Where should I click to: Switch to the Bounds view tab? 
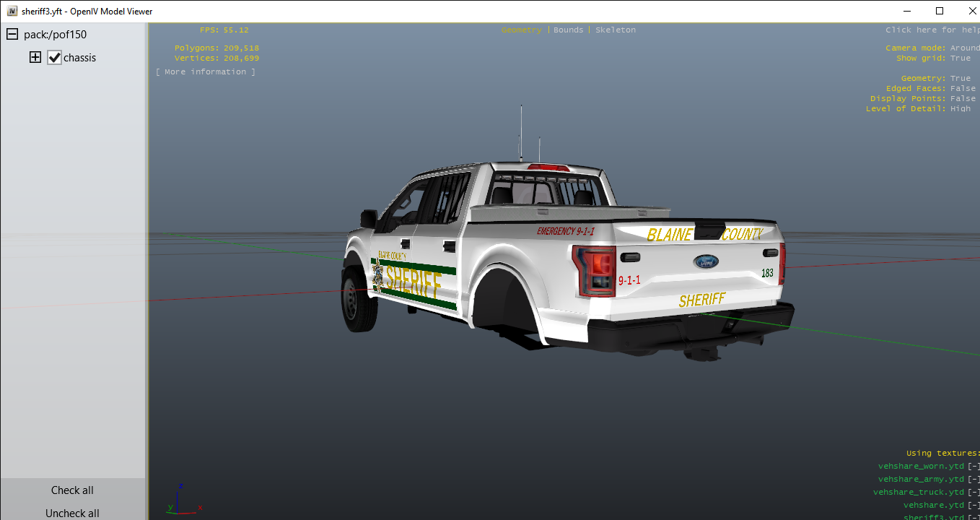[x=568, y=30]
